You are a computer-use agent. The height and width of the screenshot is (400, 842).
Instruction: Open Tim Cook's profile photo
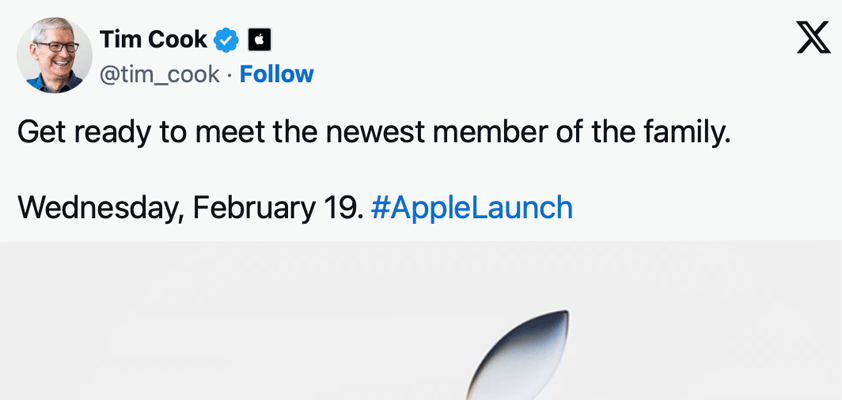point(54,56)
